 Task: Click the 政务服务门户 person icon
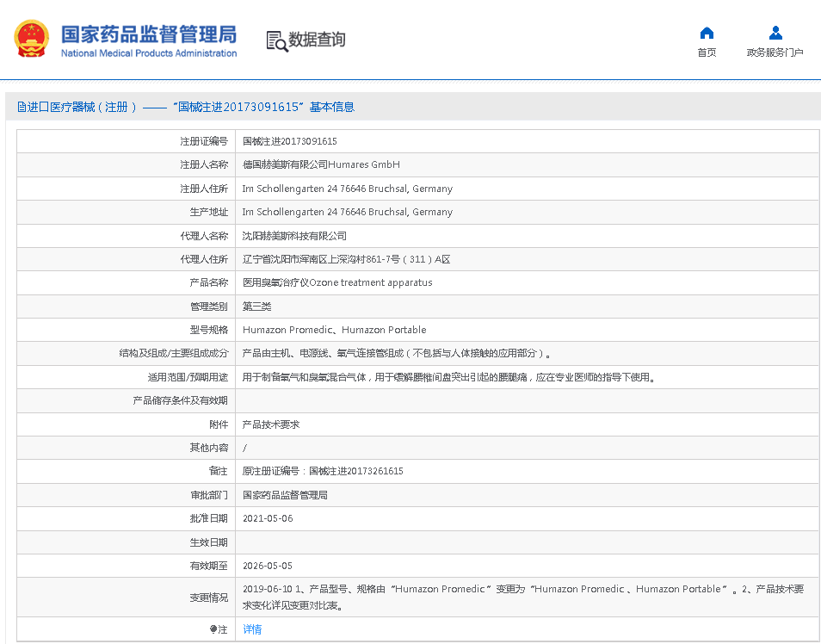[775, 33]
